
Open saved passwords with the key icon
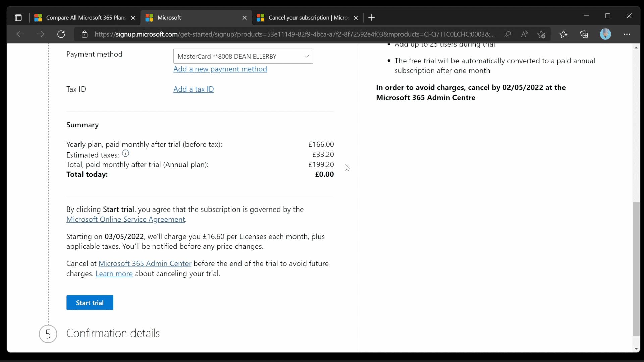508,34
